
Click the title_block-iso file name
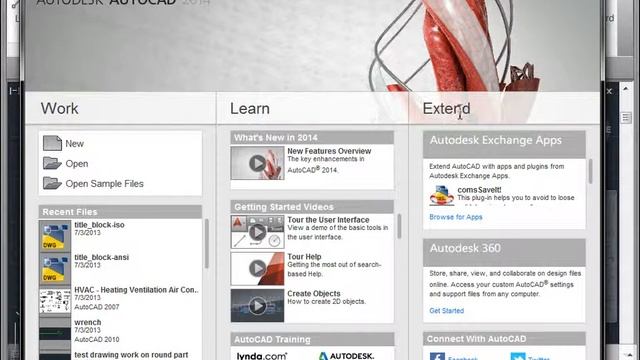click(x=99, y=225)
